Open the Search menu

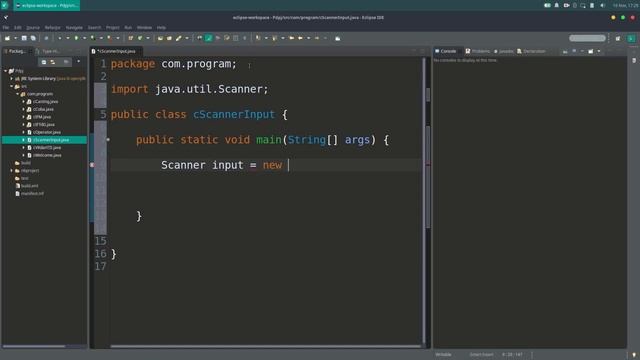(94, 28)
